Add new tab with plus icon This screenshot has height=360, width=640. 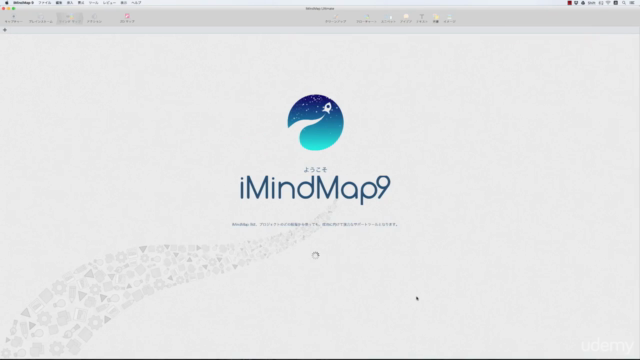(5, 30)
